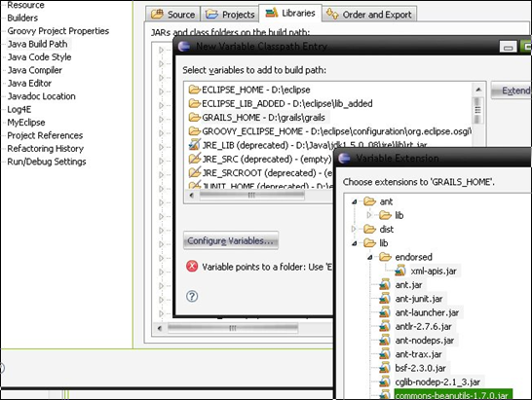The image size is (532, 400).
Task: Click the variables list vertical scrollbar thumb
Action: 478,110
